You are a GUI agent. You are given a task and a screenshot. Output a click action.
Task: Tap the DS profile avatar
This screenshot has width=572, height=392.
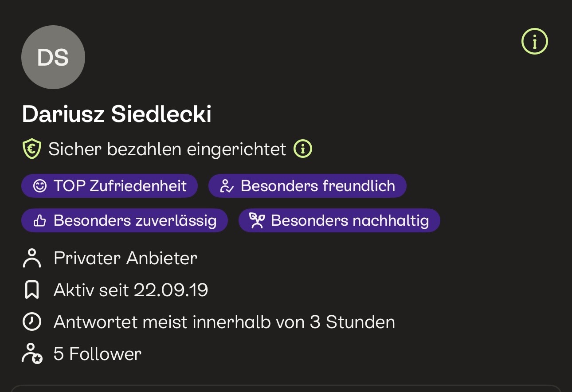click(53, 57)
